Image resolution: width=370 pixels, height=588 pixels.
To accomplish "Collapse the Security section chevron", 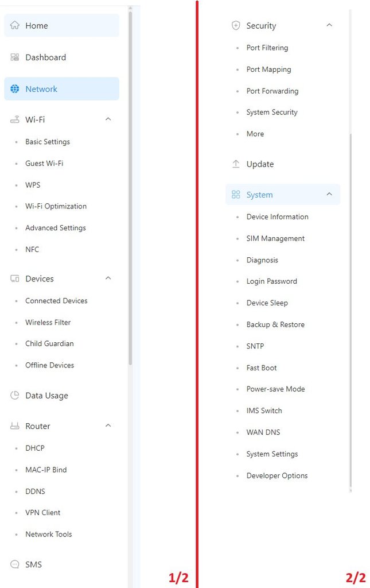I will tap(329, 26).
